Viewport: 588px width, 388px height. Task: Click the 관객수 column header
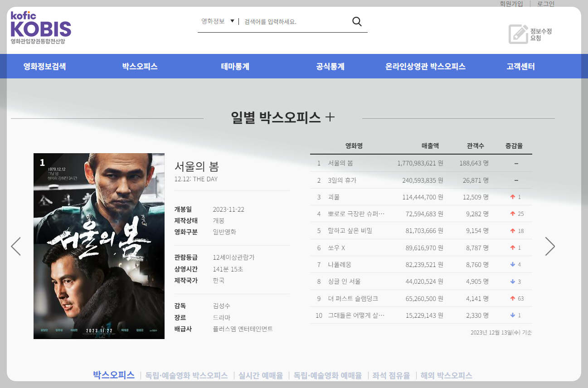(476, 146)
